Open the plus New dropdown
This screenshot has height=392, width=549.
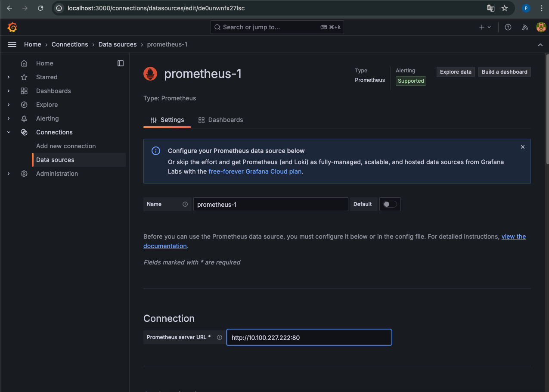pyautogui.click(x=485, y=27)
